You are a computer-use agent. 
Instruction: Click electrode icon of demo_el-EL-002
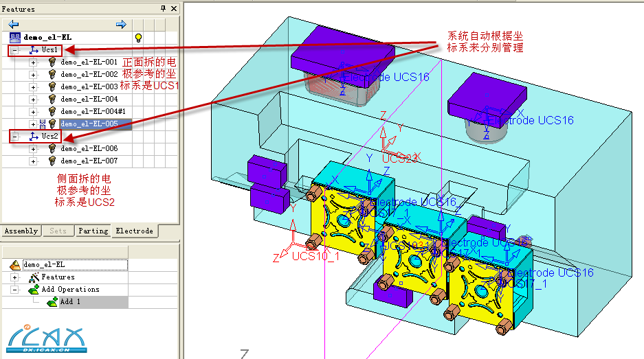tap(52, 75)
